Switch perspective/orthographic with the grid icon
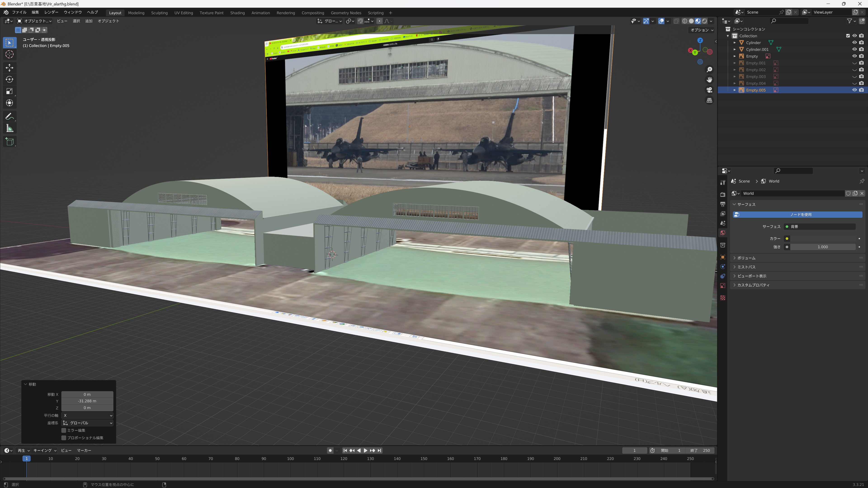 [x=709, y=100]
